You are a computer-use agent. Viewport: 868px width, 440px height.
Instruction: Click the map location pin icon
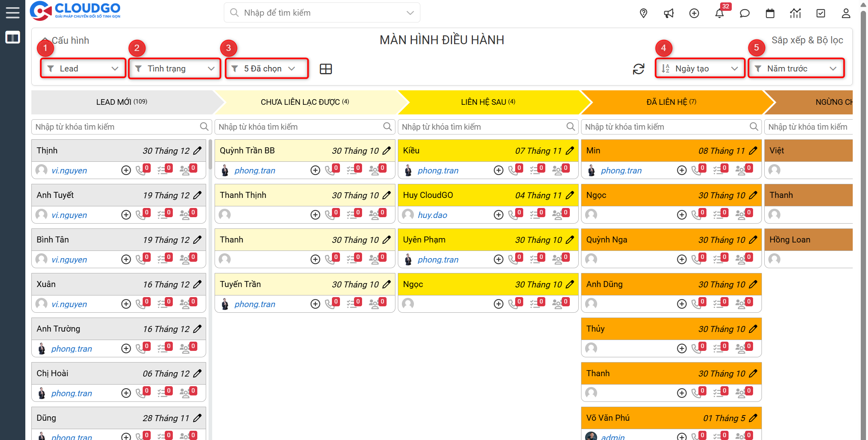[643, 13]
